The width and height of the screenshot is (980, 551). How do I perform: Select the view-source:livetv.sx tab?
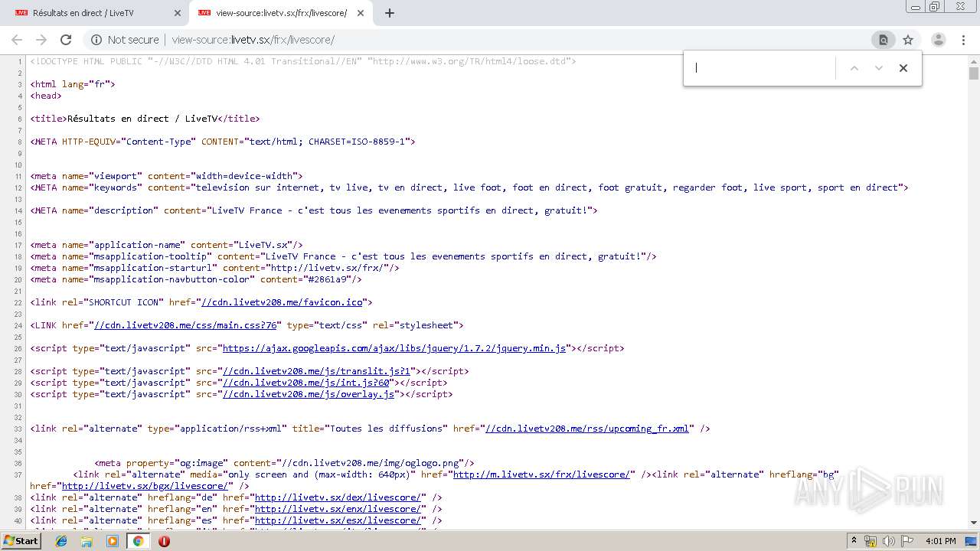pyautogui.click(x=281, y=13)
